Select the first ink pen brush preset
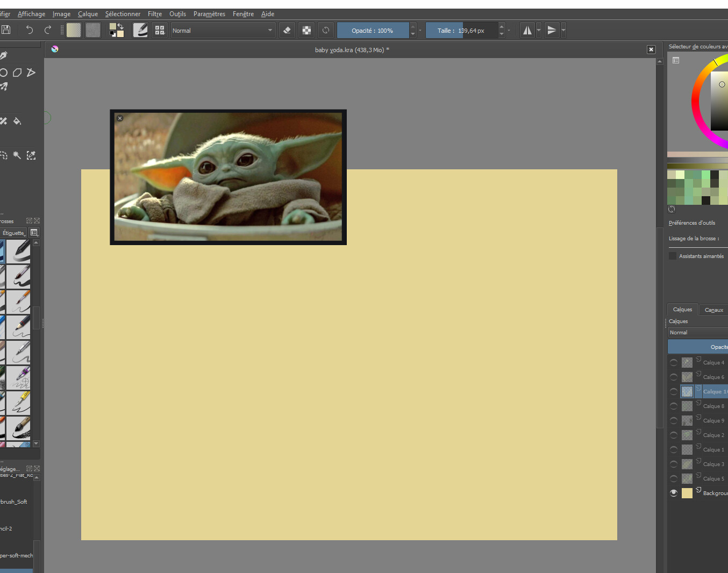Screen dimensions: 728x573 pyautogui.click(x=18, y=251)
